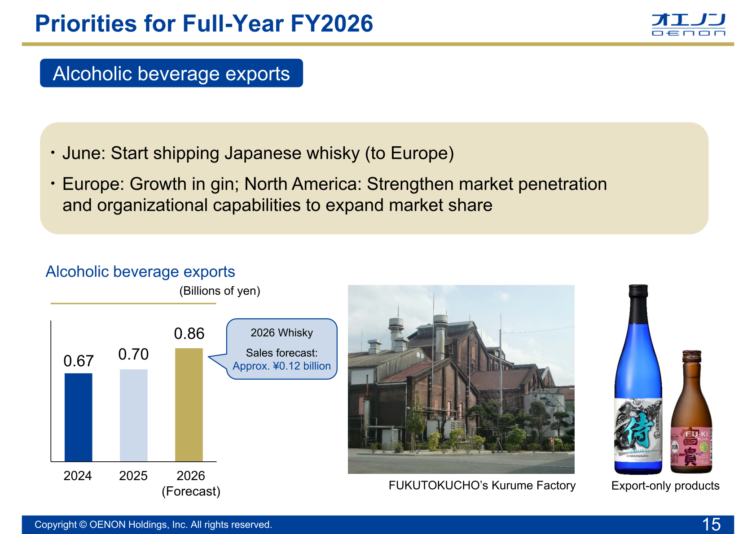Click the 0.70 value label
The image size is (756, 534).
(133, 354)
